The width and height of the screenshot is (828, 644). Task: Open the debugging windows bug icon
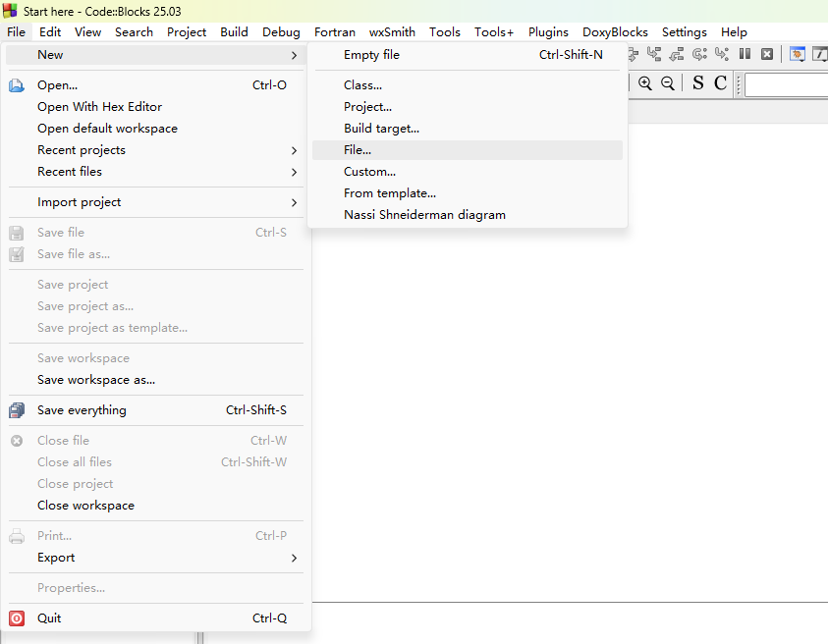coord(798,55)
